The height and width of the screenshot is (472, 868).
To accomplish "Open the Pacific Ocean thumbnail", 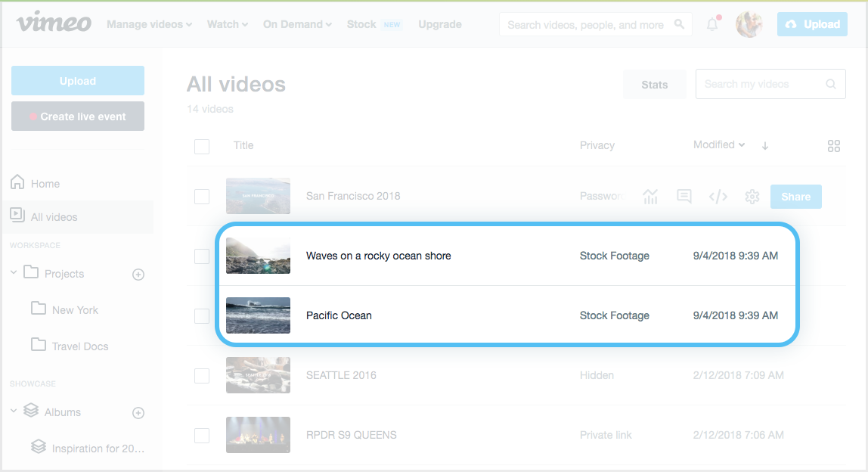I will click(258, 315).
